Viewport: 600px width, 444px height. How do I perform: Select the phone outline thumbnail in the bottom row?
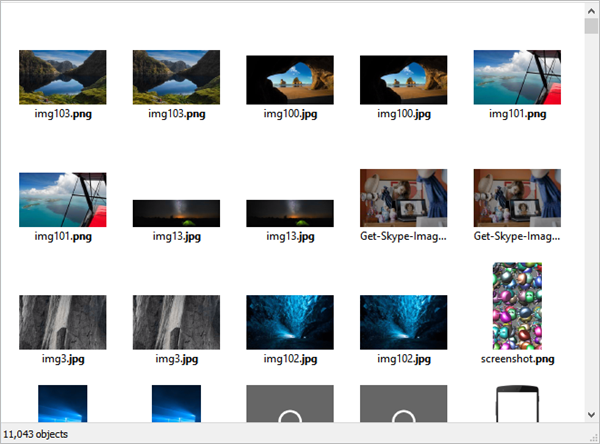click(x=517, y=404)
